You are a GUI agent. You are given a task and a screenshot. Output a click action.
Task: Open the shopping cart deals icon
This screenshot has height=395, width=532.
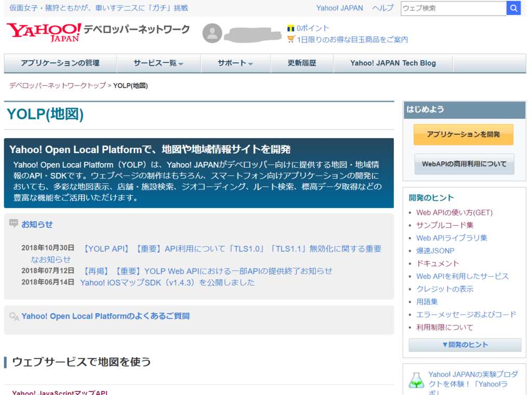291,39
